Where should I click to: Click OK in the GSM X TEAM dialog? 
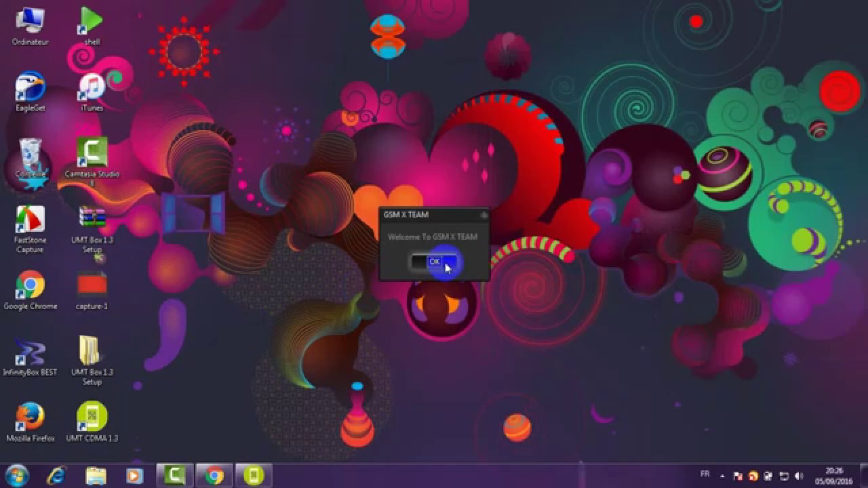point(434,262)
